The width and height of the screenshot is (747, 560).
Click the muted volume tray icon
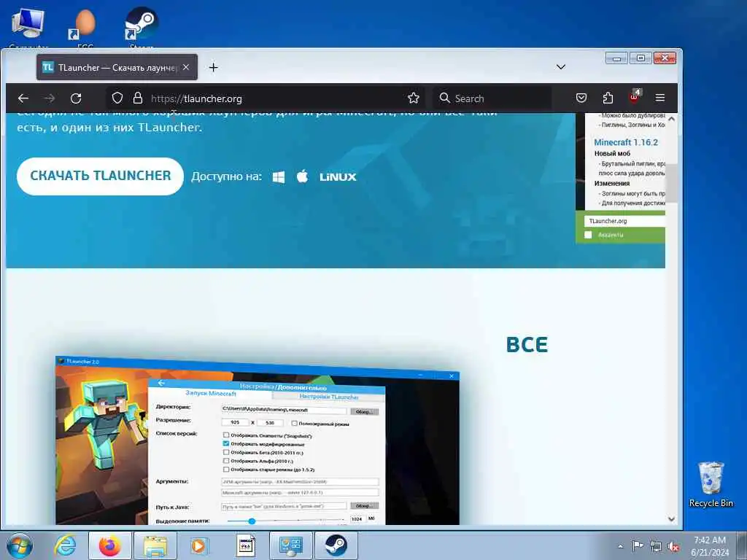pyautogui.click(x=673, y=547)
